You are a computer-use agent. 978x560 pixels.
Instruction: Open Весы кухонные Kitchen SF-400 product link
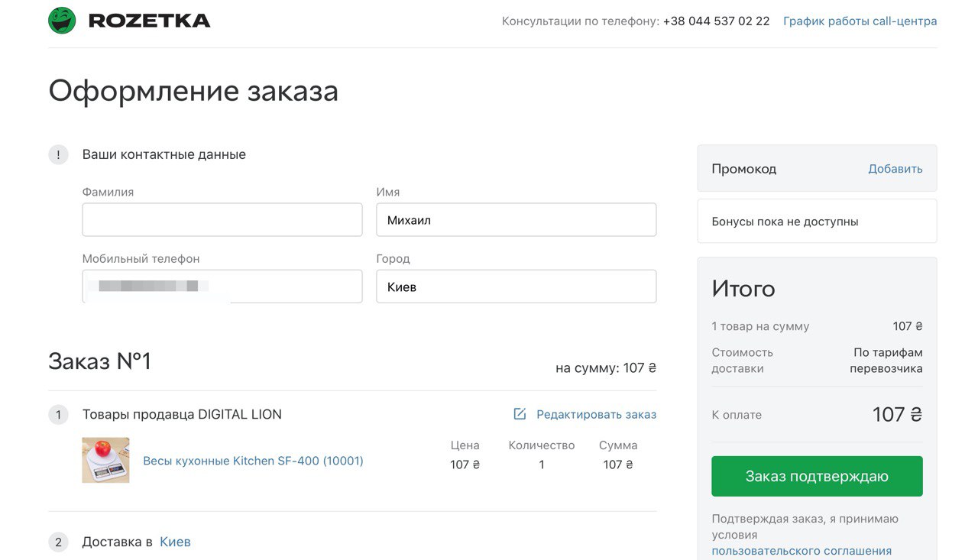click(253, 461)
